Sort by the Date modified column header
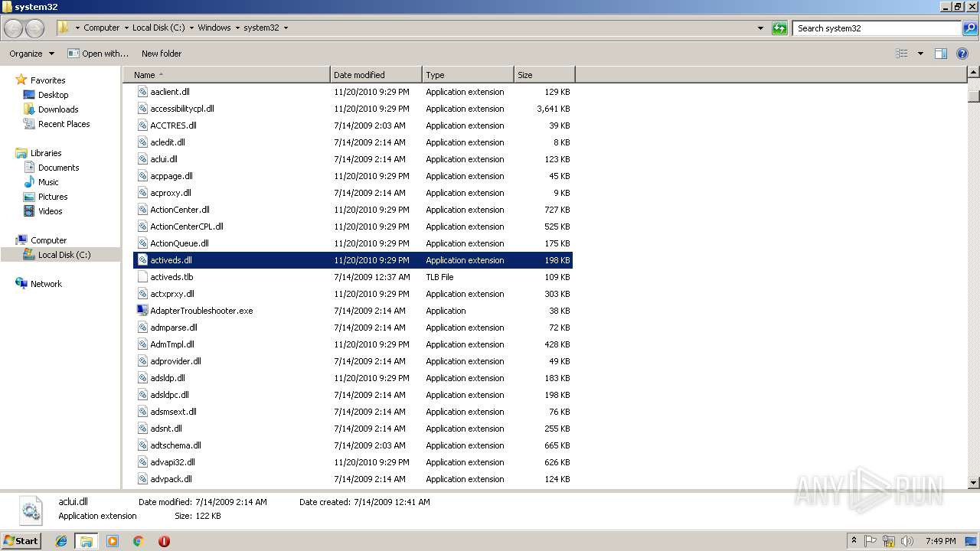This screenshot has width=980, height=551. coord(376,75)
